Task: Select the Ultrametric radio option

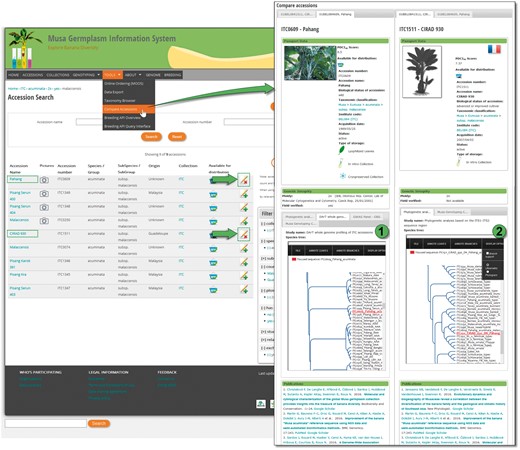Action: 487,265
